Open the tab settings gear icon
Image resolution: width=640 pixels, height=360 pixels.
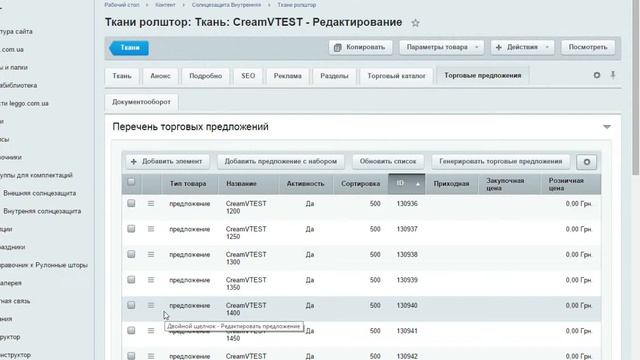597,75
